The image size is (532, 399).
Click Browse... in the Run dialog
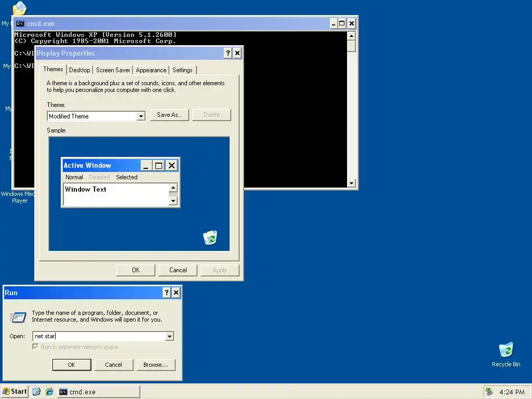(x=156, y=365)
